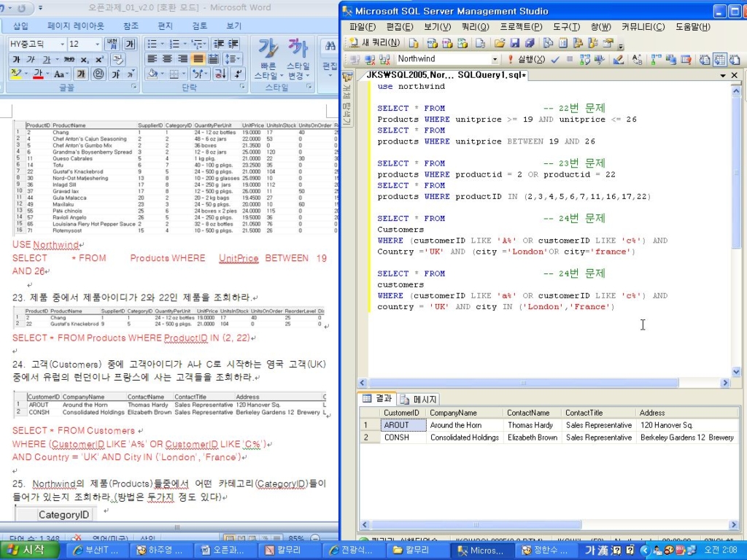Open the View (보기) ribbon tab in Word
Viewport: 747px width, 560px height.
pyautogui.click(x=233, y=26)
